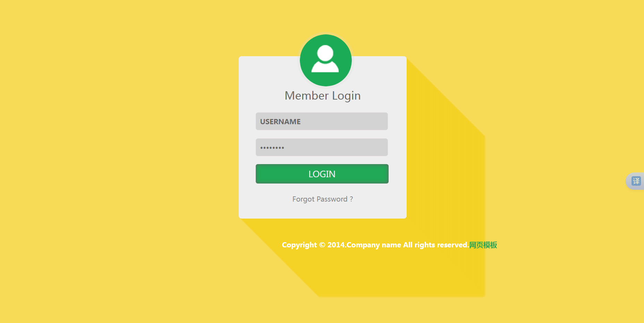The width and height of the screenshot is (644, 323).
Task: Click the word Member in the title
Action: click(x=307, y=96)
